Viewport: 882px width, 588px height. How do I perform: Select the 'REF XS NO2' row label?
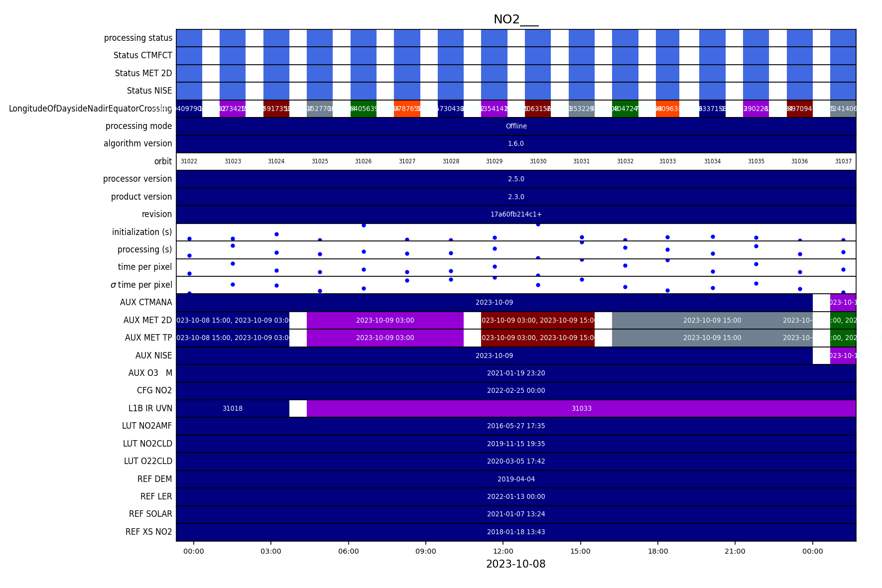(x=148, y=532)
